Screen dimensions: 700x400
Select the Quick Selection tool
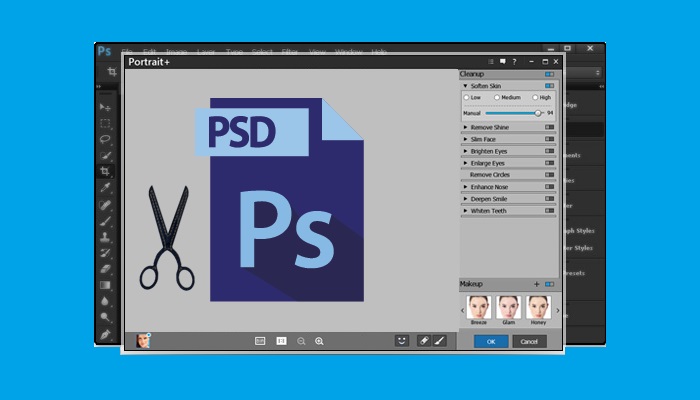coord(105,155)
